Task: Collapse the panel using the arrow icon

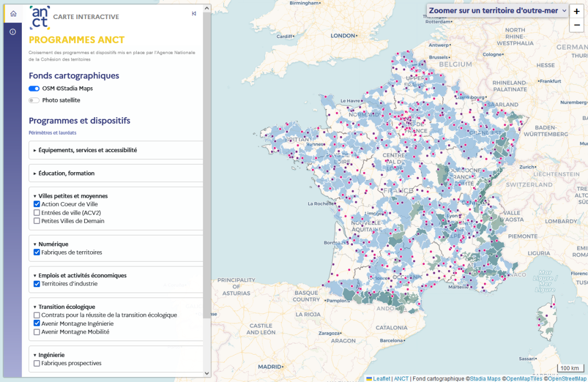Action: point(194,13)
